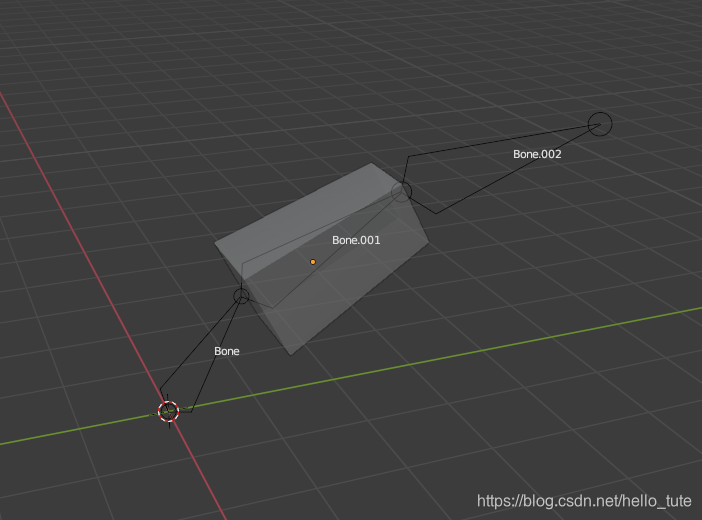Click the Bone label near the origin
This screenshot has height=520, width=702.
tap(227, 351)
